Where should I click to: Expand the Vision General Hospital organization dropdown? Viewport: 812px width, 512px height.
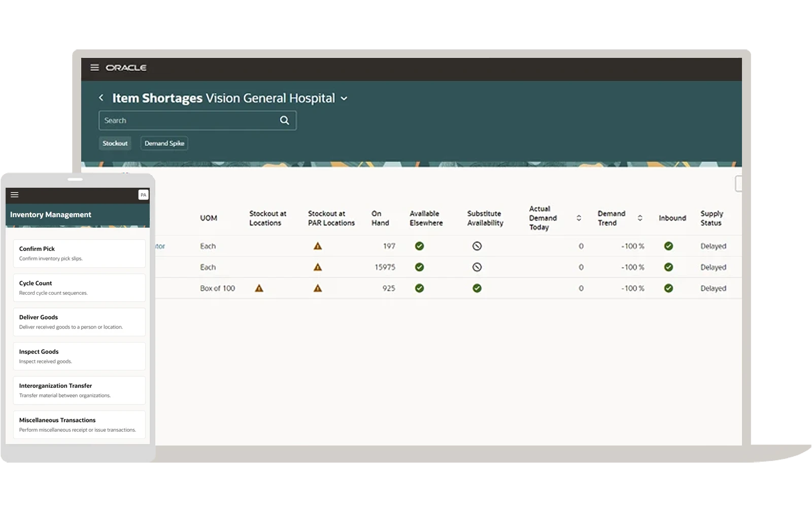tap(344, 98)
